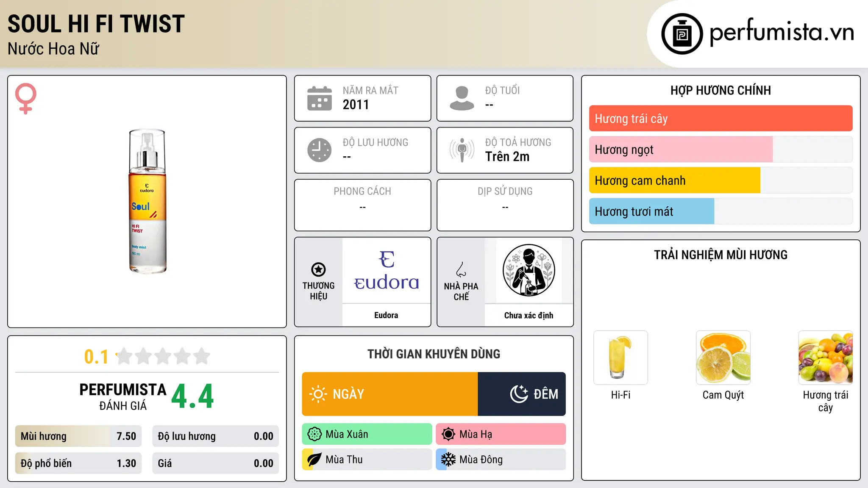868x488 pixels.
Task: Click the star badge icon above Thương hiệu
Action: pos(318,269)
